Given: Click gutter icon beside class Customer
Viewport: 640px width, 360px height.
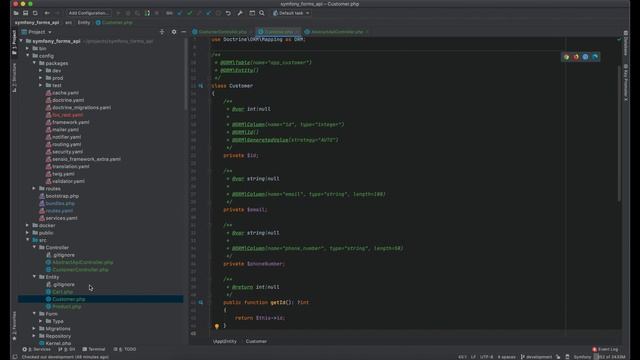Looking at the screenshot, I should 200,86.
